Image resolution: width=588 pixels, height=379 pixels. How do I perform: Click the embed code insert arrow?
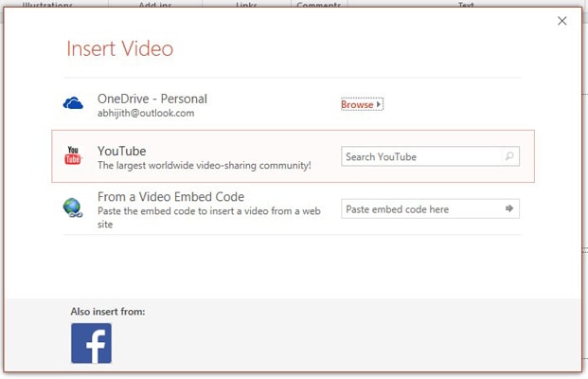click(508, 208)
